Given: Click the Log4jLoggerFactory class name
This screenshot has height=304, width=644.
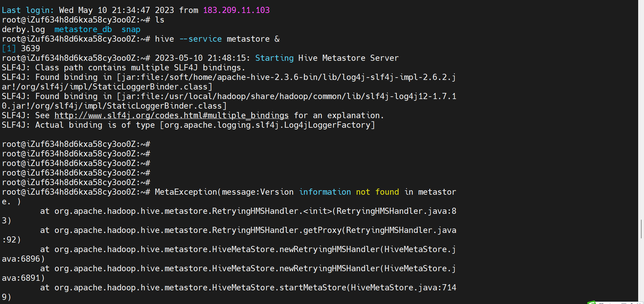Looking at the screenshot, I should pyautogui.click(x=327, y=125).
